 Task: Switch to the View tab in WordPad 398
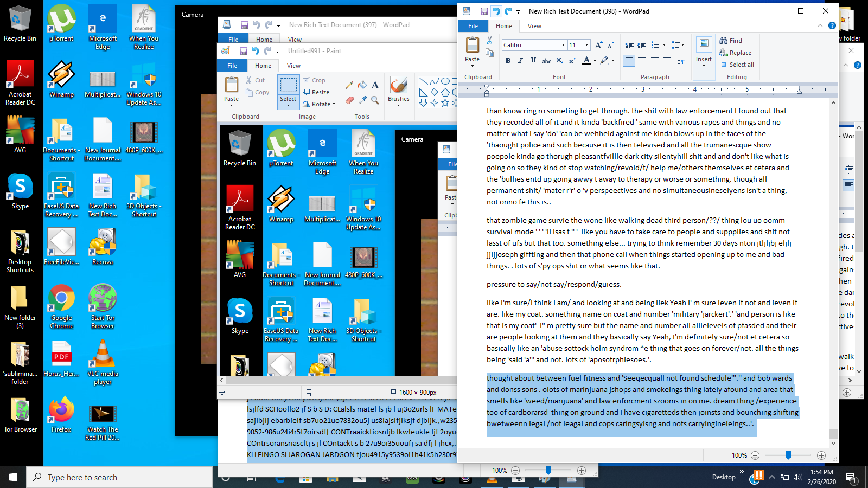tap(534, 25)
